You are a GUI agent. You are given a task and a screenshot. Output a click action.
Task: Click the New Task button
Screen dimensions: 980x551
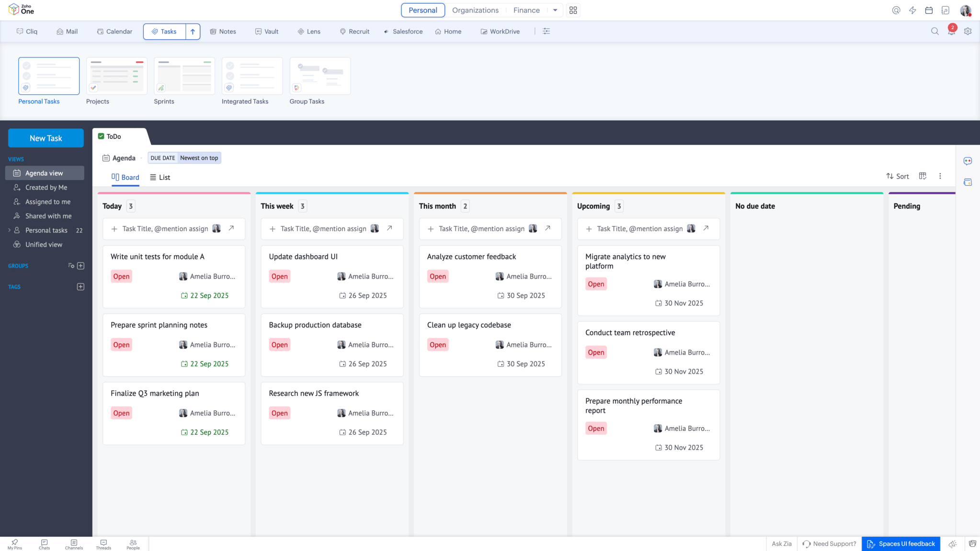pyautogui.click(x=46, y=138)
